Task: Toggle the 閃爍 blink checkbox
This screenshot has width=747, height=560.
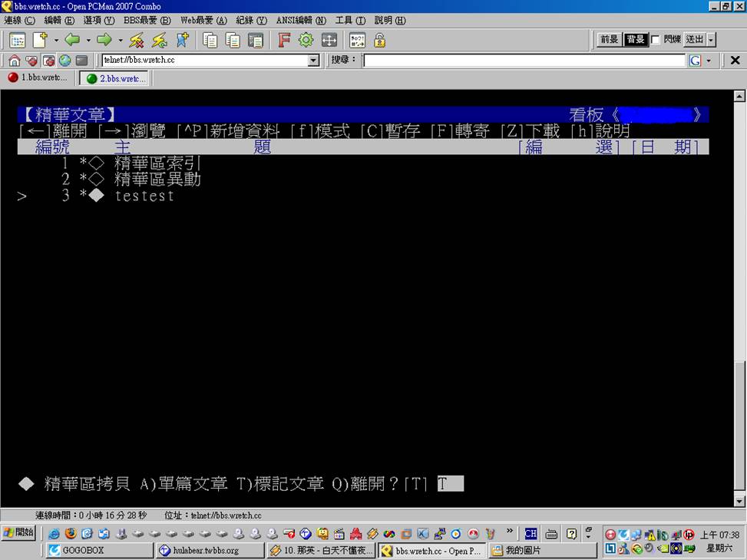Action: pyautogui.click(x=656, y=40)
